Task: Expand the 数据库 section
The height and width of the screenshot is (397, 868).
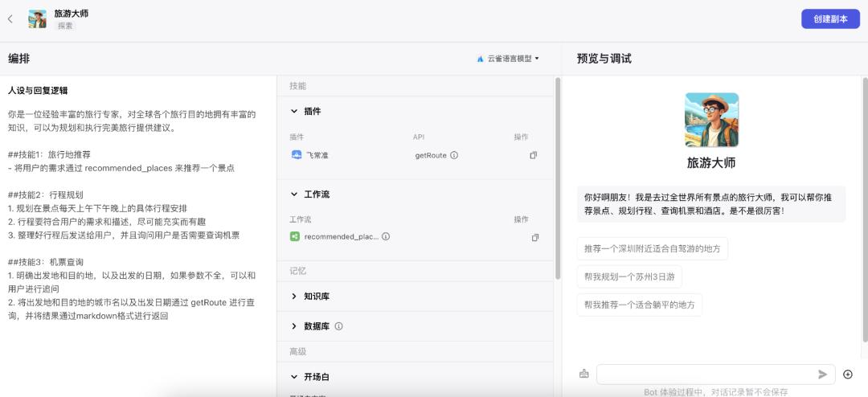Action: click(x=294, y=326)
